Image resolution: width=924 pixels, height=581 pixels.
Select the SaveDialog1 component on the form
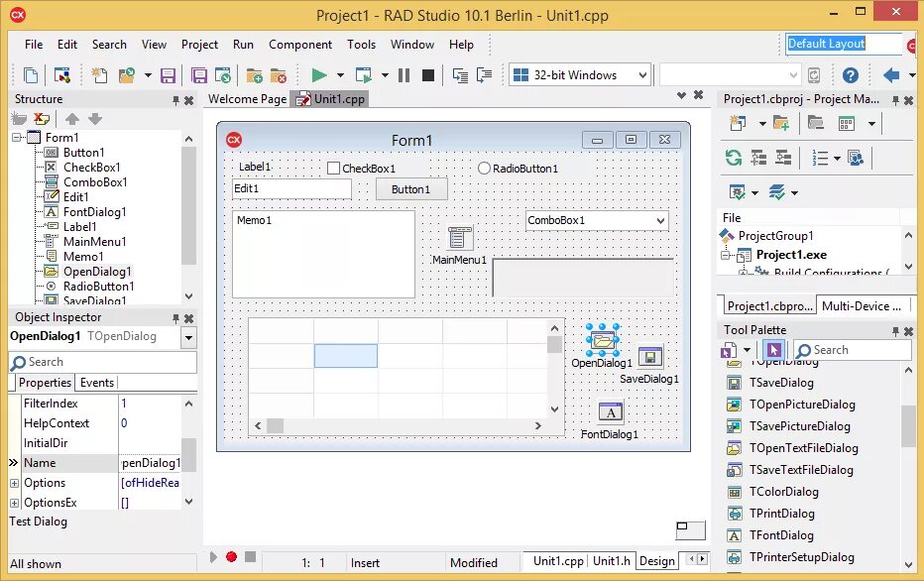[650, 357]
